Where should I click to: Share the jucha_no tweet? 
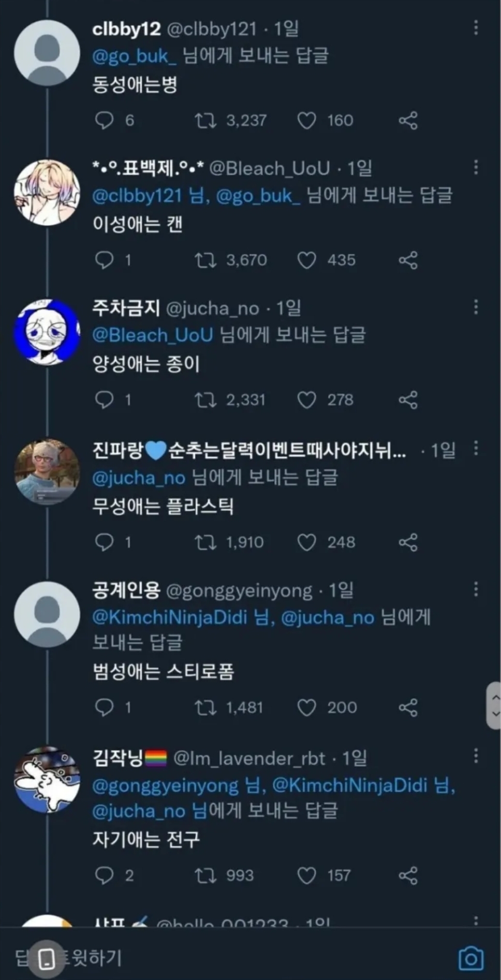(408, 400)
